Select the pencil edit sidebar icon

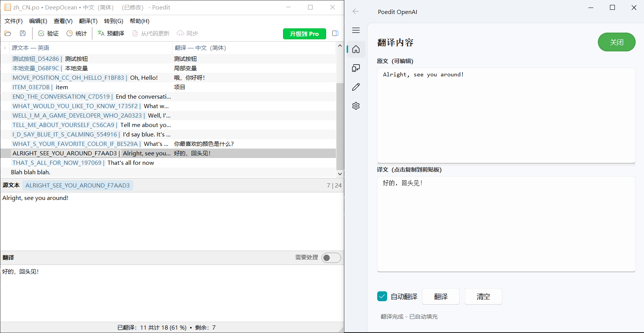(x=356, y=87)
